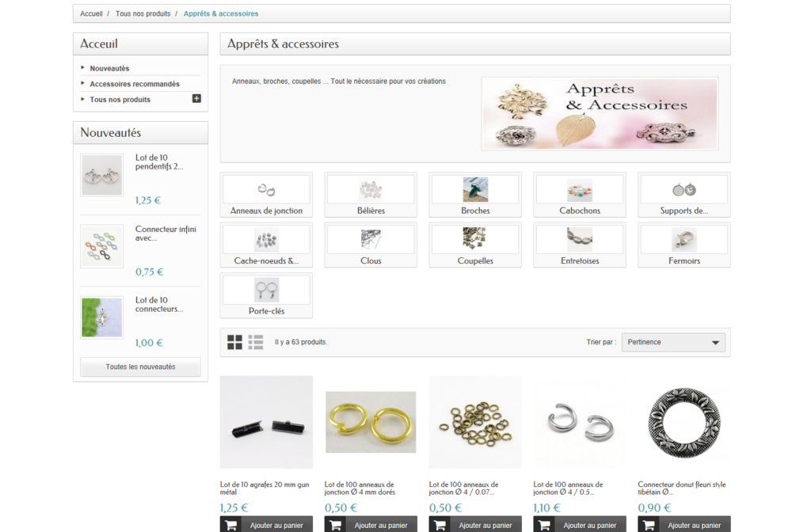Select 'Accessoires recommandés' in the Acceuil menu

(134, 84)
